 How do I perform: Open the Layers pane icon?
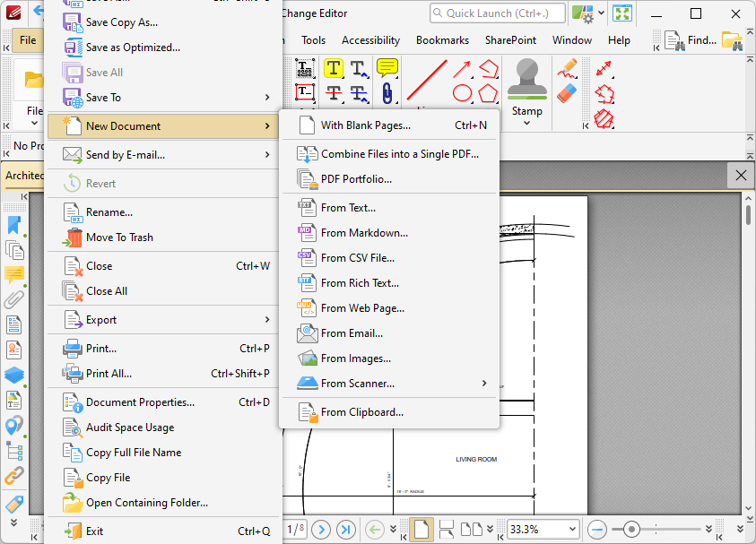[x=13, y=376]
